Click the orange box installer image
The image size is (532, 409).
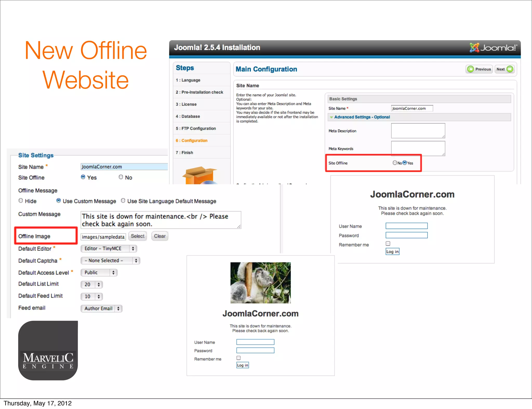click(200, 175)
